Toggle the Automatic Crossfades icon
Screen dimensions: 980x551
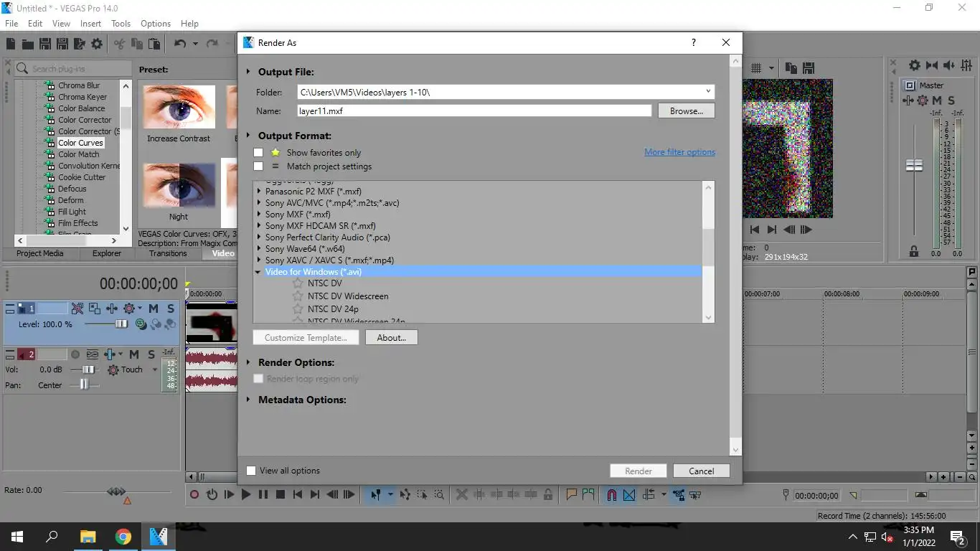tap(629, 494)
